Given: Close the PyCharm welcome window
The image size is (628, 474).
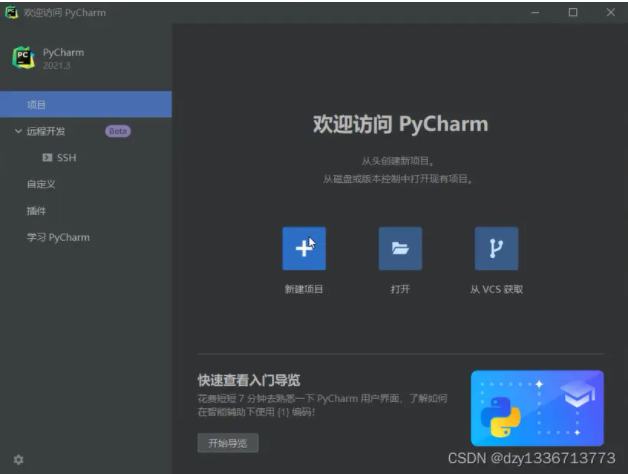Looking at the screenshot, I should tap(610, 12).
